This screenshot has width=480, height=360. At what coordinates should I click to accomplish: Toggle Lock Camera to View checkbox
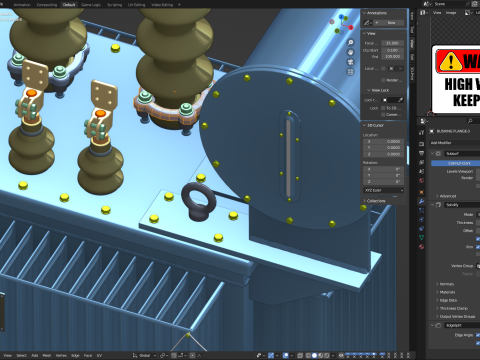(x=383, y=115)
